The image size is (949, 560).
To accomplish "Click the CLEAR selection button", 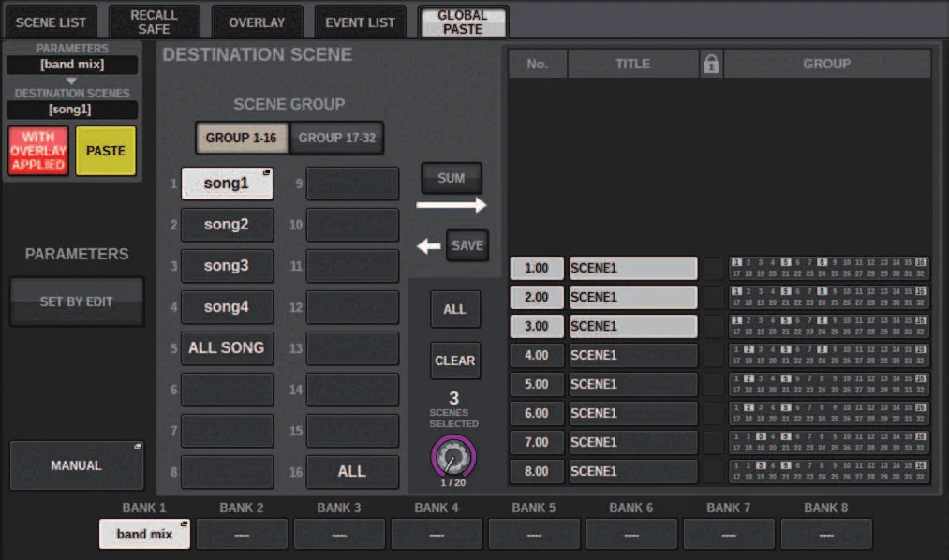I will tap(455, 361).
